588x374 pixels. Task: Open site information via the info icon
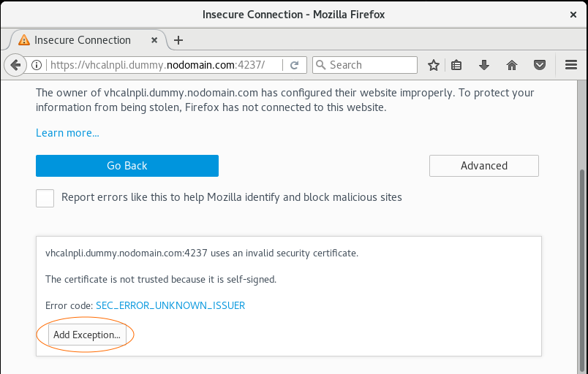pyautogui.click(x=37, y=65)
